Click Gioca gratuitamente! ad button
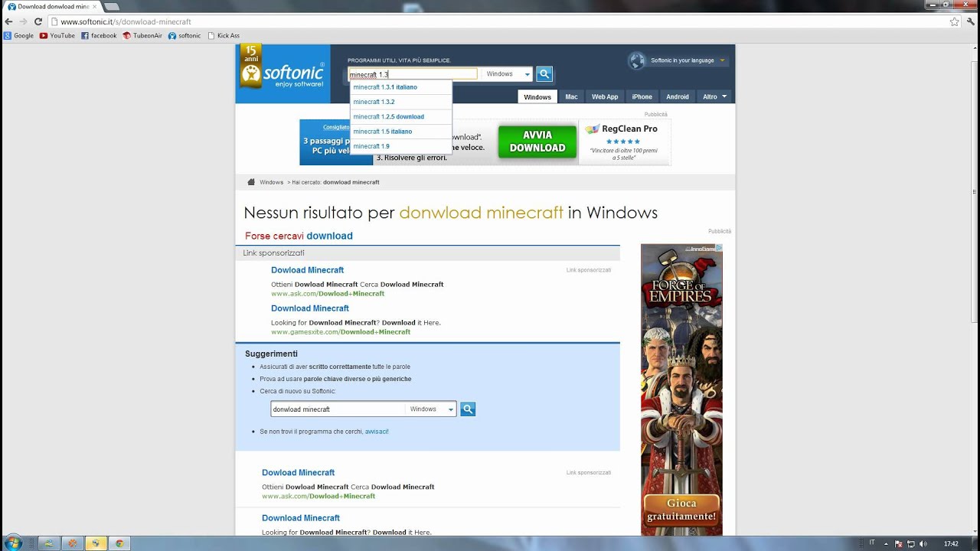Viewport: 980px width, 551px height. [x=681, y=510]
